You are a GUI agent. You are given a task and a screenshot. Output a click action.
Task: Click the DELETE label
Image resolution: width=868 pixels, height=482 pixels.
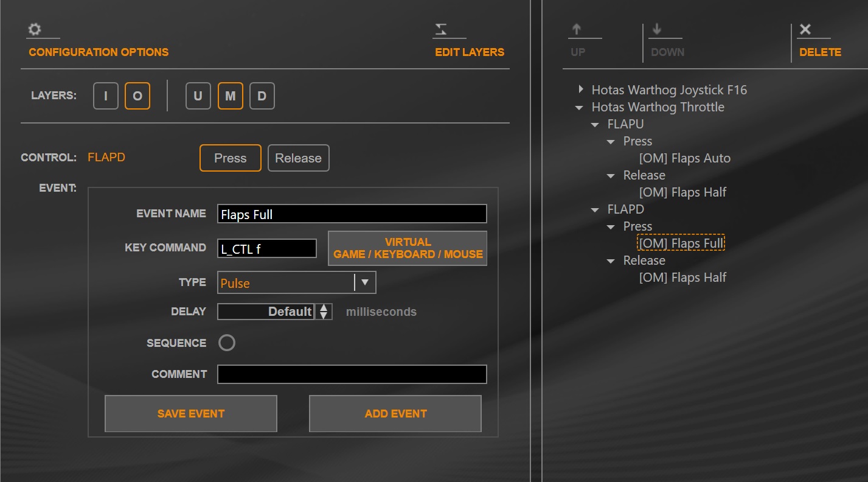click(820, 52)
